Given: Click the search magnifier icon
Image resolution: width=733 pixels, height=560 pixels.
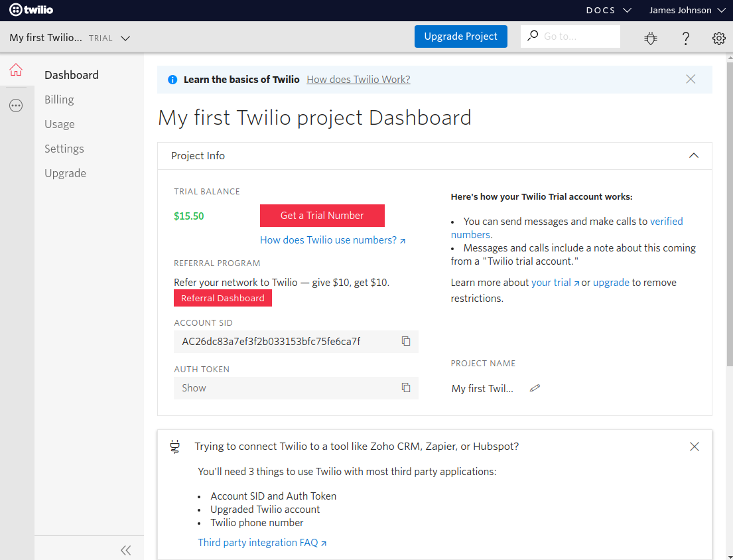Looking at the screenshot, I should pos(533,36).
